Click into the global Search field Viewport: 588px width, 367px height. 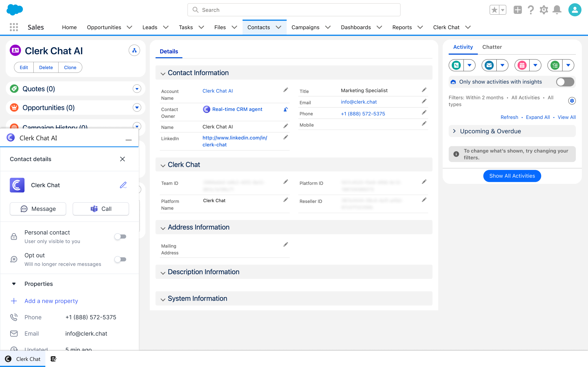coord(294,10)
